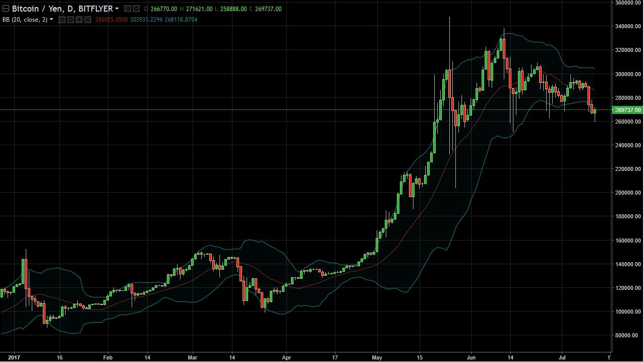Collapse the chart legend using the minus box
Image resolution: width=644 pixels, height=362 pixels.
click(x=6, y=9)
